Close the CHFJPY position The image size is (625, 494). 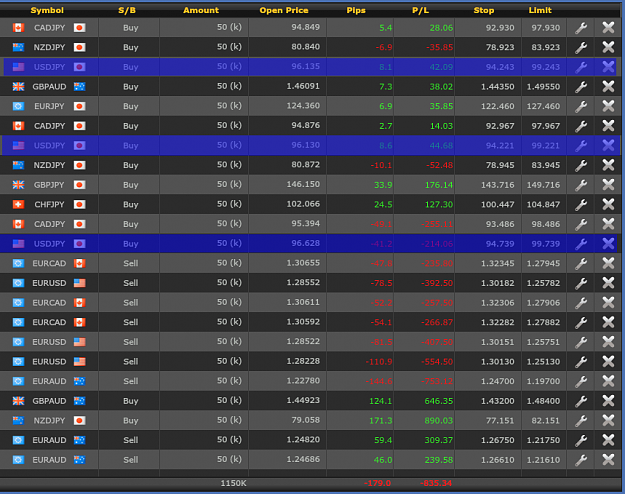point(608,204)
